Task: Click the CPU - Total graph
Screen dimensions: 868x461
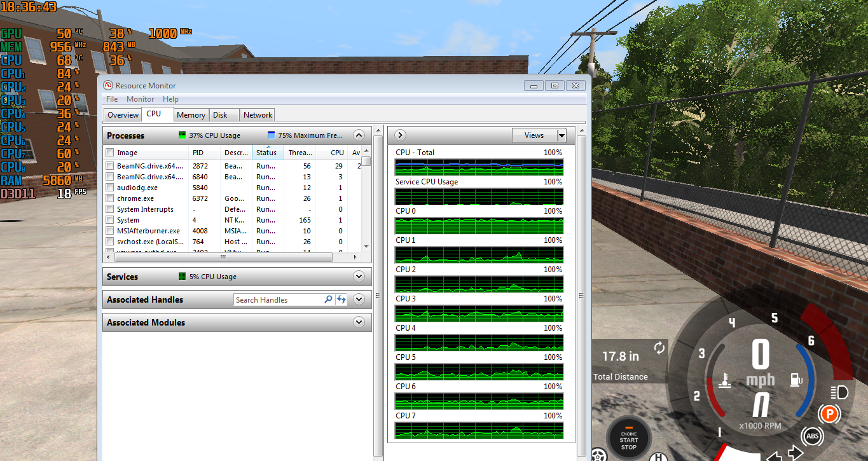Action: [x=479, y=167]
